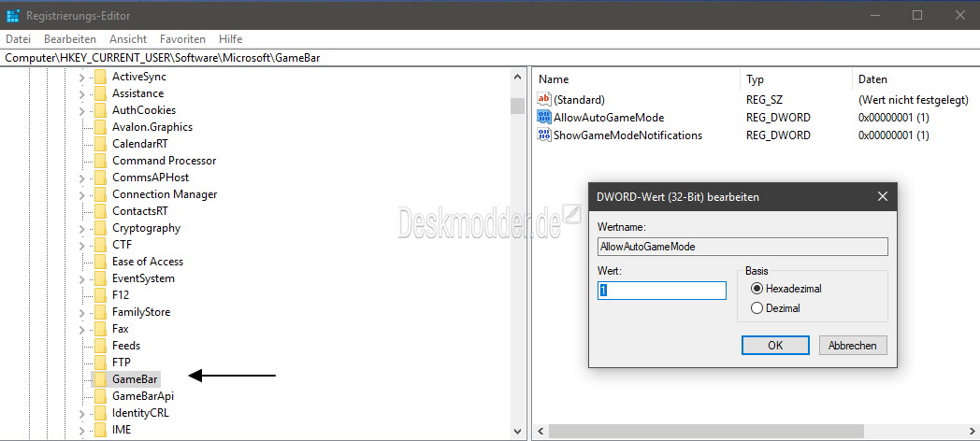The image size is (980, 441).
Task: Expand the Assistance key
Action: (82, 94)
